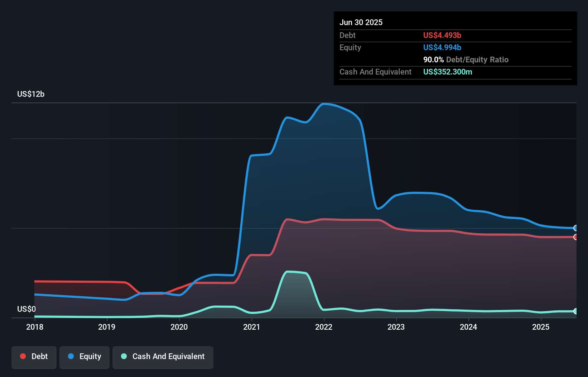Toggle Cash And Equivalent series visibility
Viewport: 588px width, 377px height.
pos(163,357)
